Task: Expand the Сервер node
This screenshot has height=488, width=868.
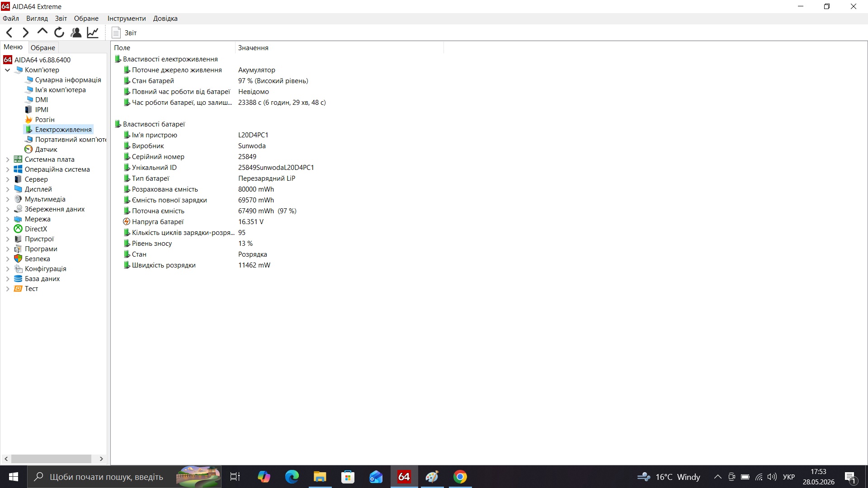Action: (8, 179)
